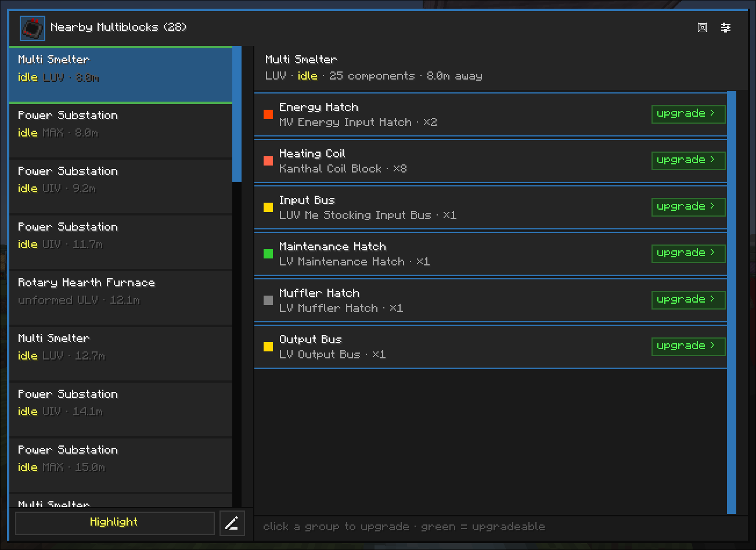Viewport: 756px width, 550px height.
Task: Upgrade the Output Bus group
Action: [x=689, y=346]
